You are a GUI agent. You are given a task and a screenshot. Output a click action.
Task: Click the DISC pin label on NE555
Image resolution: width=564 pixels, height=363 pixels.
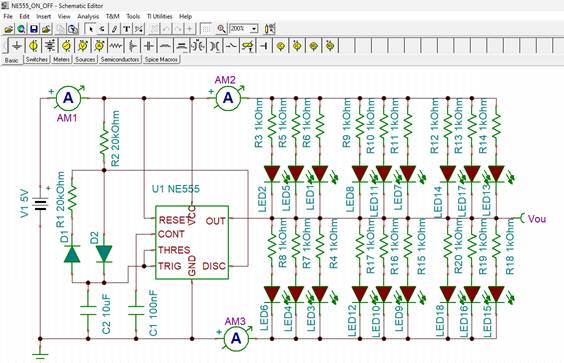coord(214,266)
